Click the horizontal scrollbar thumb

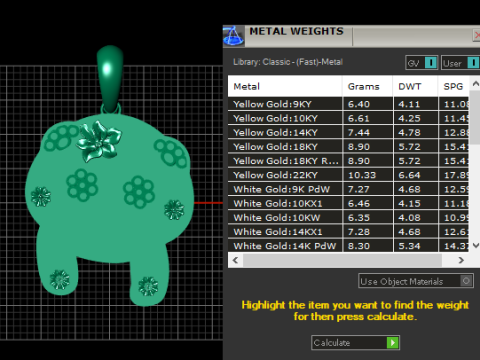[342, 260]
